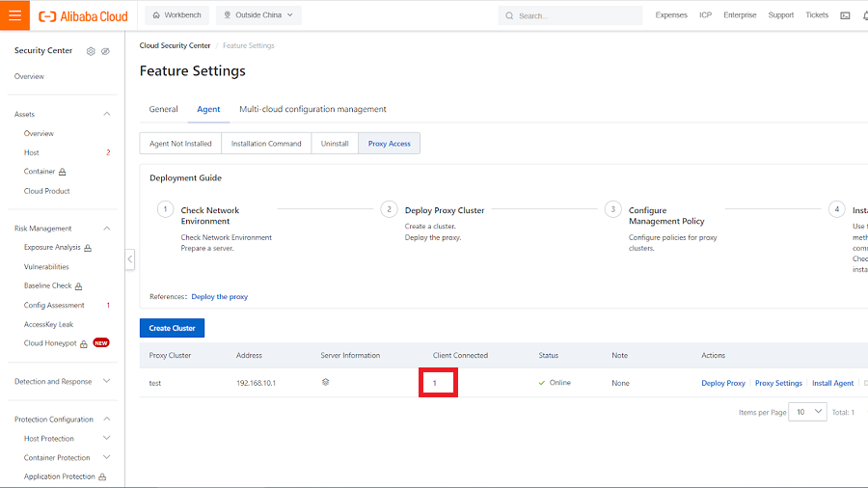Expand the Host Protection submenu
Viewport: 868px width, 488px height.
(x=107, y=439)
